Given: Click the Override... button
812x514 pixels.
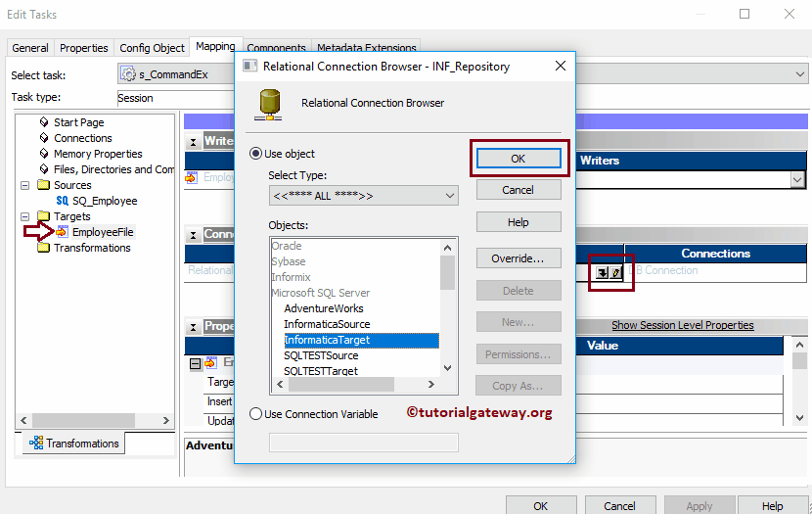Looking at the screenshot, I should click(x=519, y=258).
